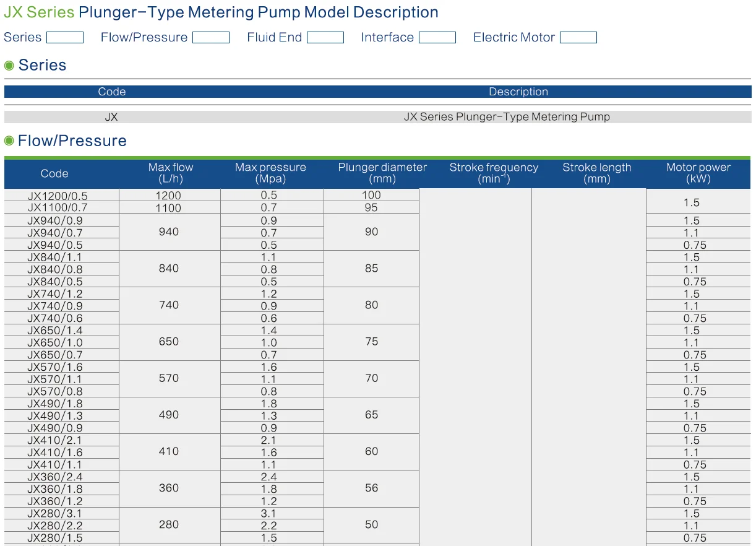Select the 570 max flow cell
Viewport: 756px width, 546px height.
point(169,378)
